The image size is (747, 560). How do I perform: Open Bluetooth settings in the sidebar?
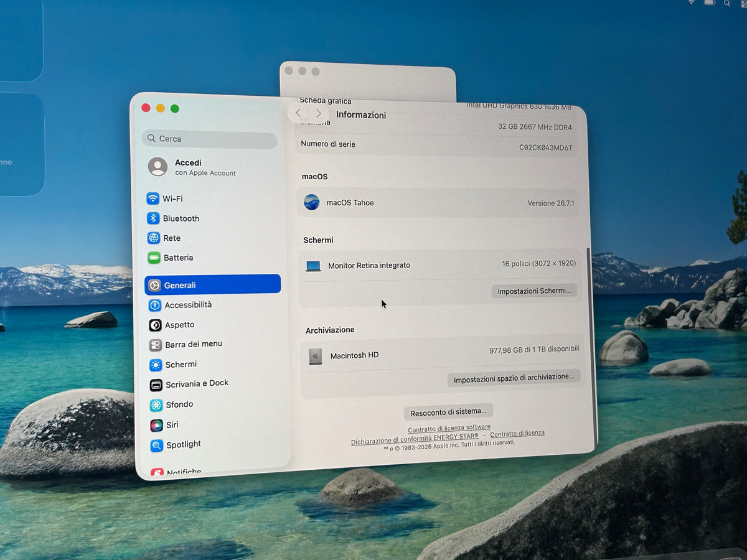[174, 218]
